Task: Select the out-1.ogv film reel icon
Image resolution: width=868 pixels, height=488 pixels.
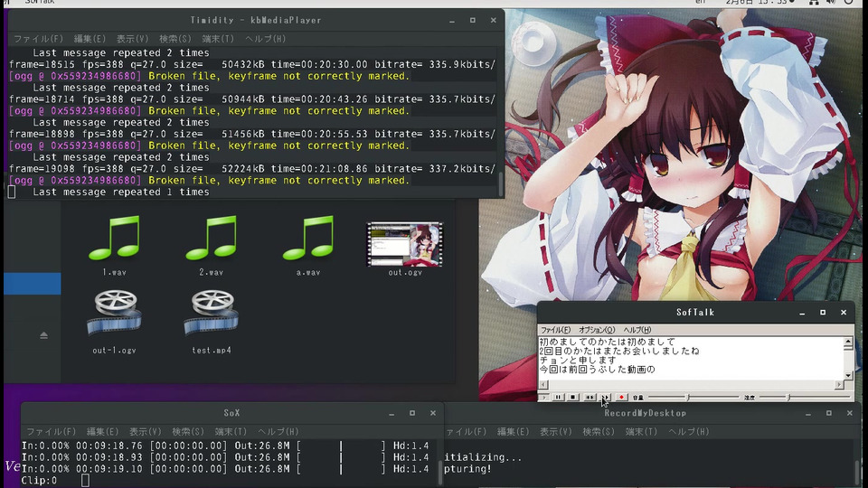Action: point(115,313)
